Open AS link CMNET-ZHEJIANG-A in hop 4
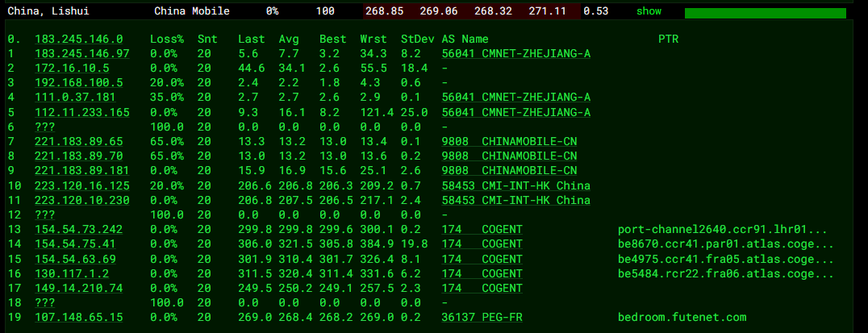This screenshot has height=333, width=868. coord(516,98)
